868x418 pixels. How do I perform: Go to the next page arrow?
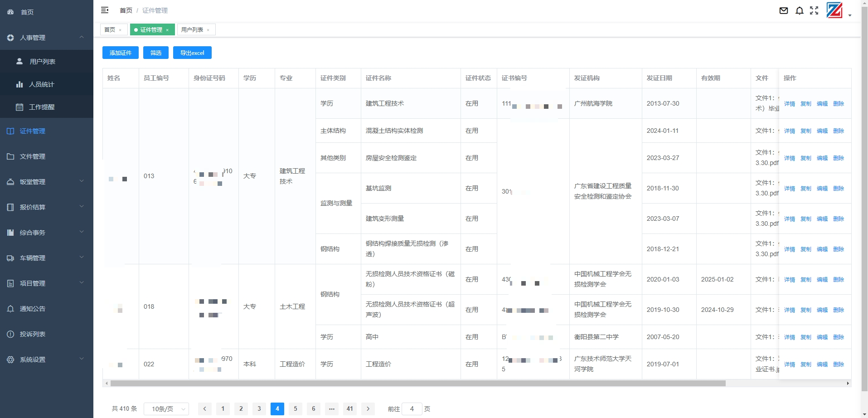[x=368, y=409]
